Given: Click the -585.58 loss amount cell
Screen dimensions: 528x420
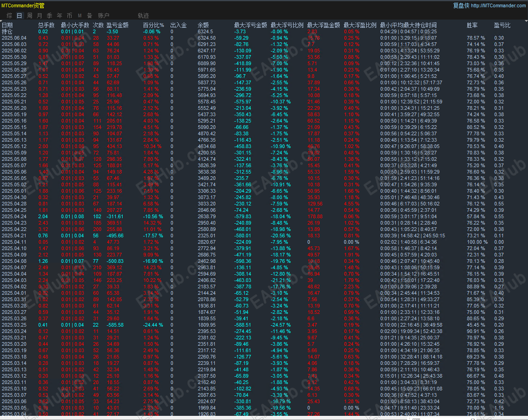Looking at the screenshot, I should [115, 325].
